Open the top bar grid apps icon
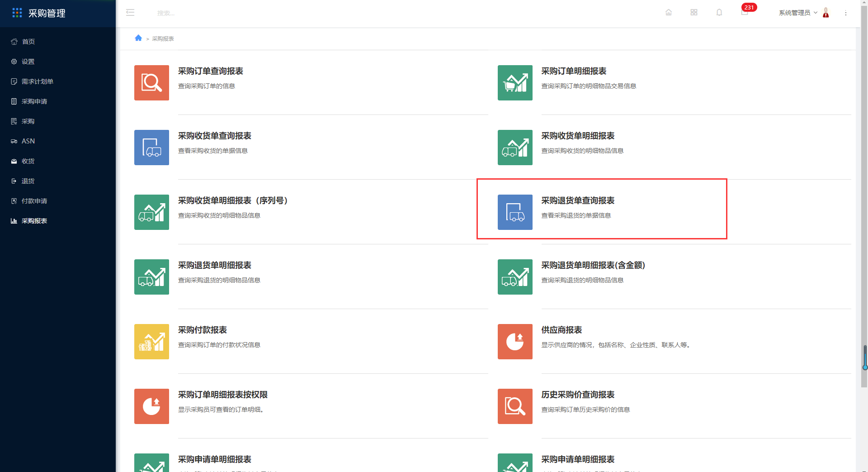 (x=694, y=13)
